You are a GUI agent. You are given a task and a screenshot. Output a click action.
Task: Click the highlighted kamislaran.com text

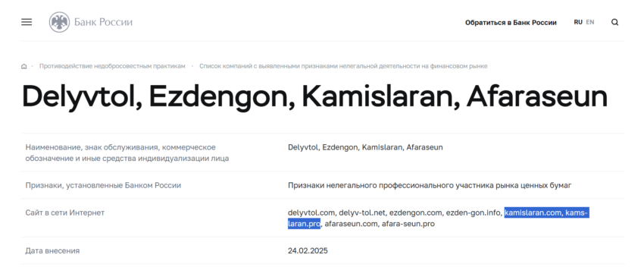(x=533, y=212)
